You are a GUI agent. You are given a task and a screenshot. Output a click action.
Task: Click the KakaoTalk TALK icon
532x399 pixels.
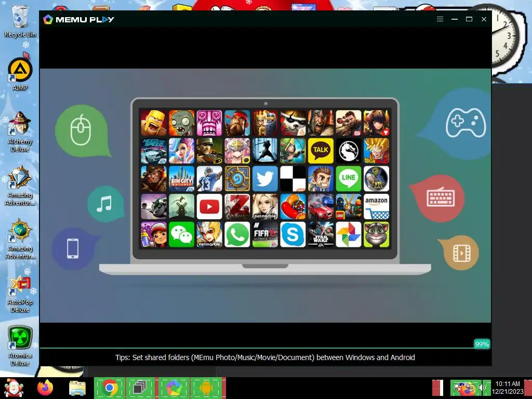[x=321, y=150]
